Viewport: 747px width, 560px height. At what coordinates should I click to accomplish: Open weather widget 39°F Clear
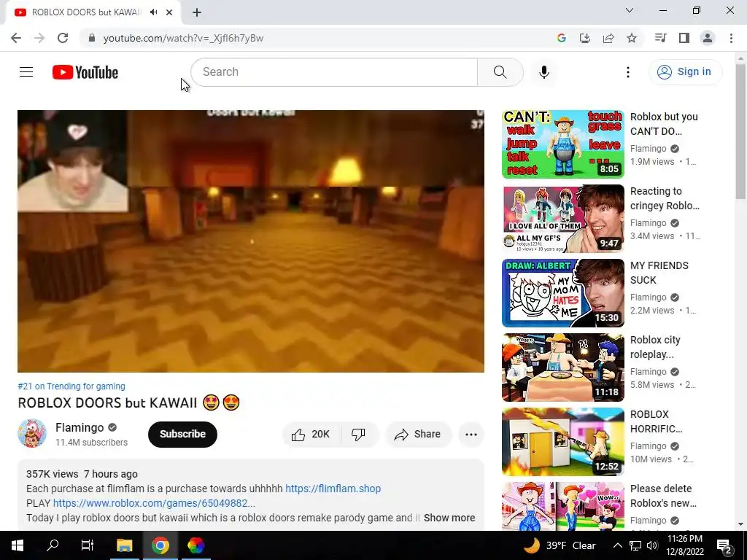pyautogui.click(x=560, y=545)
